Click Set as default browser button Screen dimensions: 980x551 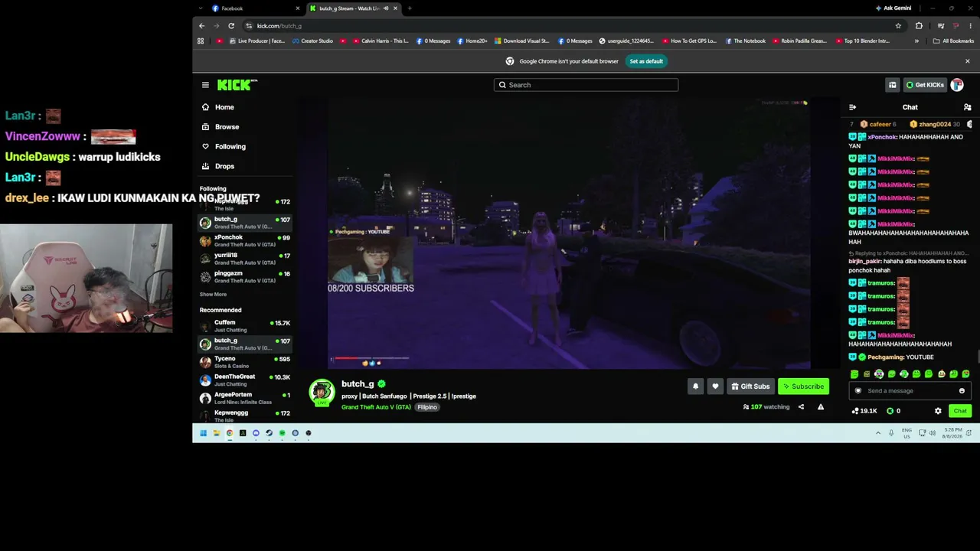point(646,61)
